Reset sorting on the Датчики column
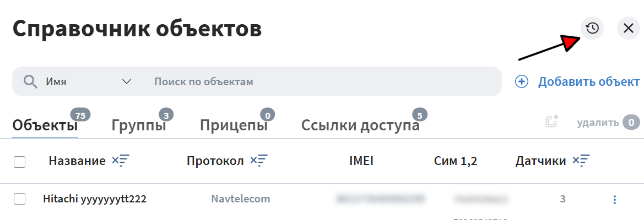644x220 pixels. click(581, 161)
